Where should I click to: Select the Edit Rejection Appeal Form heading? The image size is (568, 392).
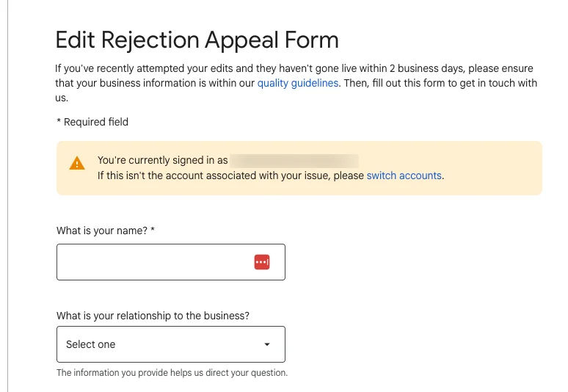coord(197,40)
